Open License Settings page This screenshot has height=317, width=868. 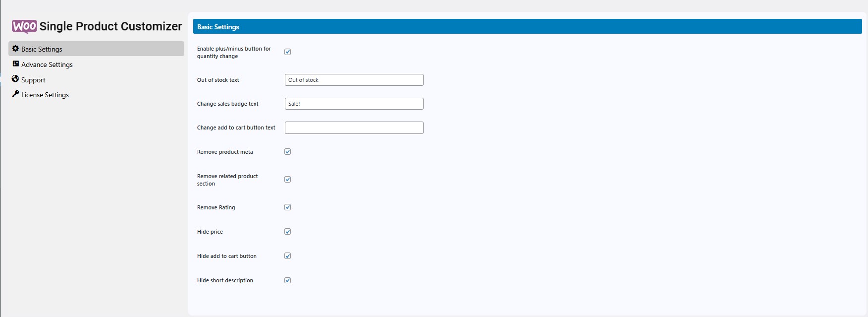coord(45,95)
